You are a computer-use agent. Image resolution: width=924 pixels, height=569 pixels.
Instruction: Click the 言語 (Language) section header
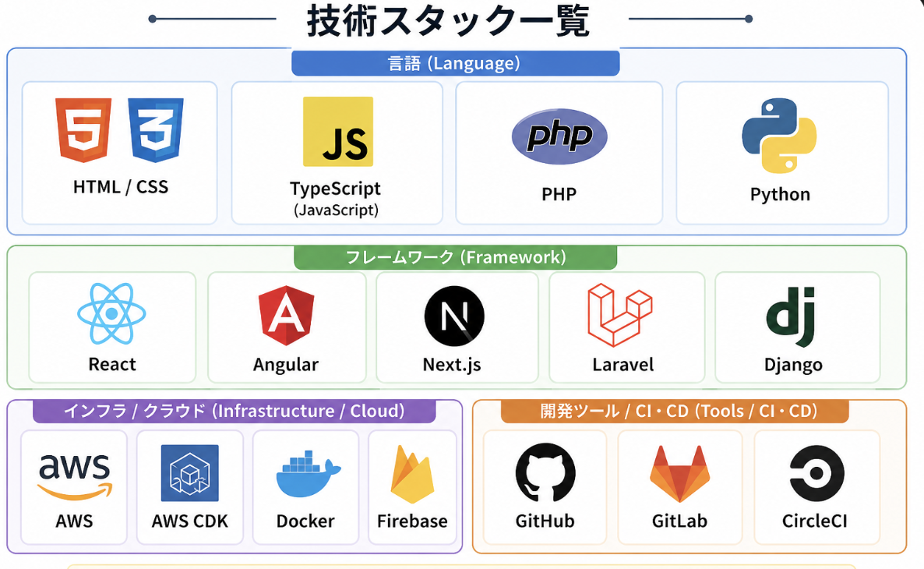tap(455, 63)
